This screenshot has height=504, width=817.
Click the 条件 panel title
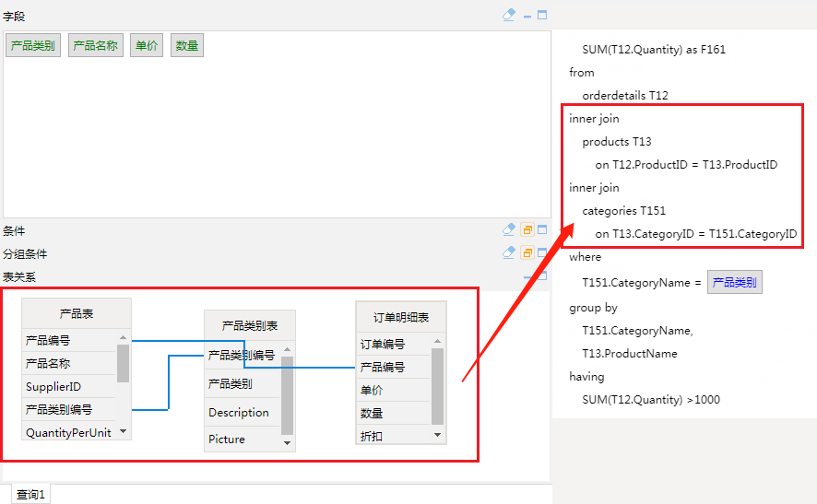[x=14, y=230]
